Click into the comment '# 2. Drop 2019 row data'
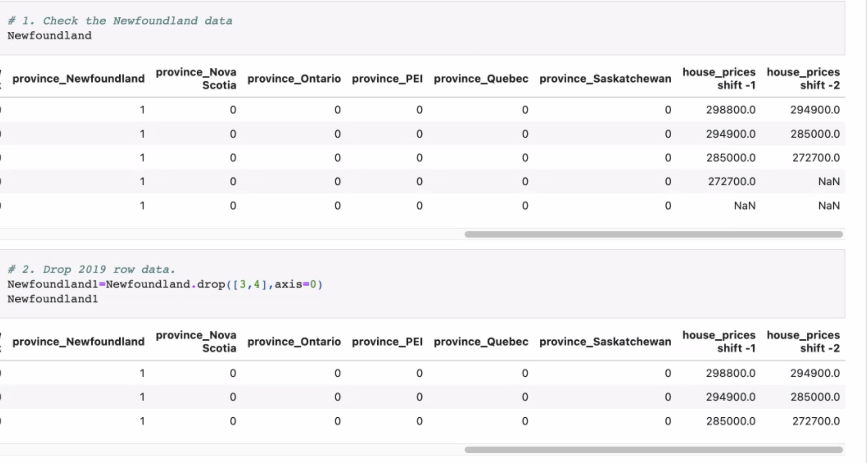The width and height of the screenshot is (868, 463). [92, 269]
